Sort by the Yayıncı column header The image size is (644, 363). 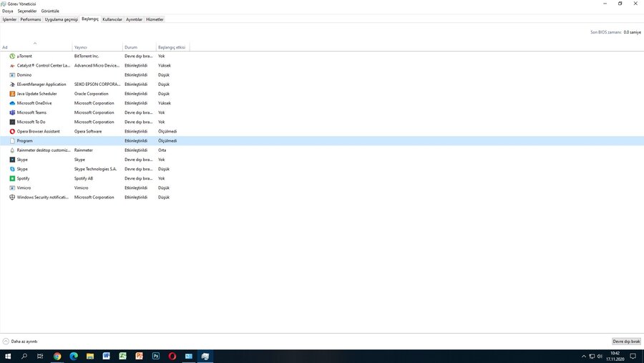click(97, 47)
